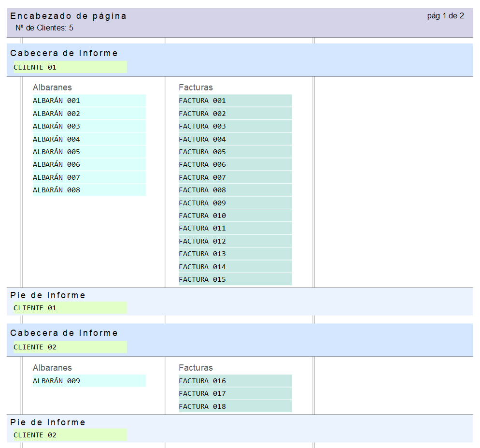
Task: Select the FACTURA 015 entry
Action: 235,279
